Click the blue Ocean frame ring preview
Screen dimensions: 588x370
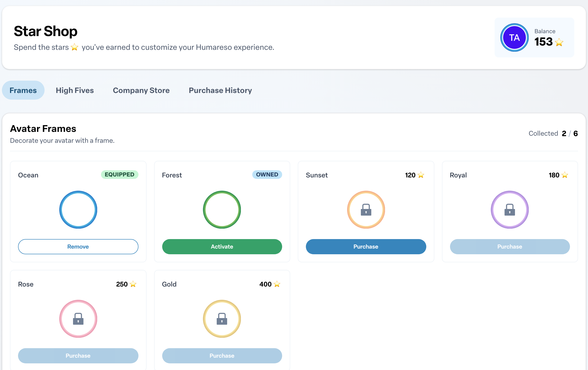coord(78,209)
